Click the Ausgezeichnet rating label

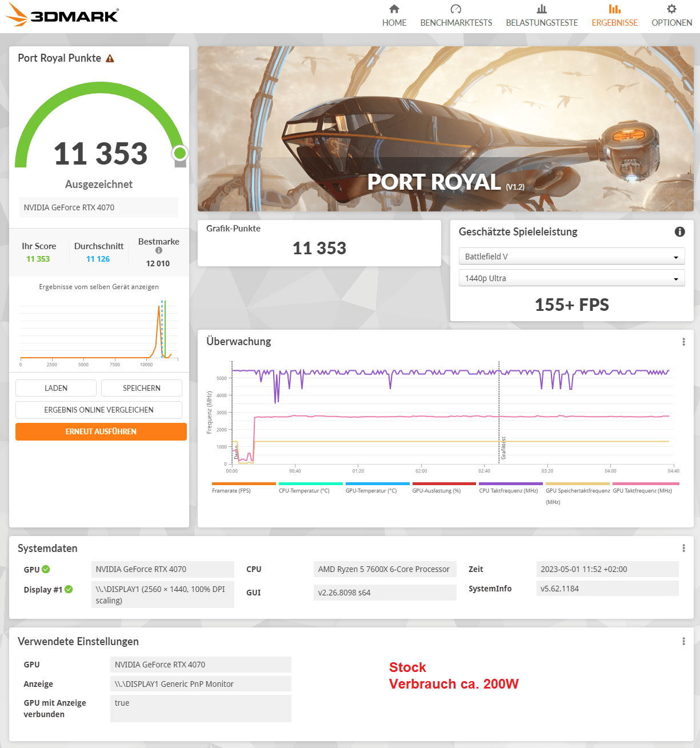[99, 184]
